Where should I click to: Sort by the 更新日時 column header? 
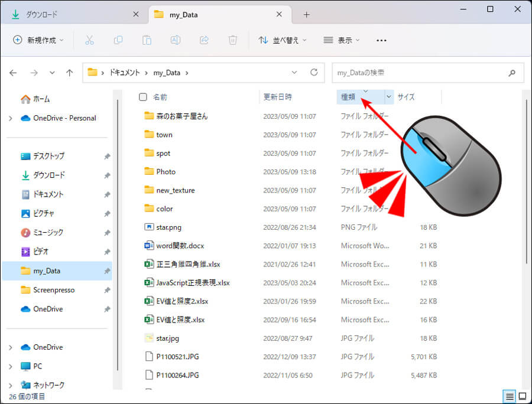(x=278, y=97)
